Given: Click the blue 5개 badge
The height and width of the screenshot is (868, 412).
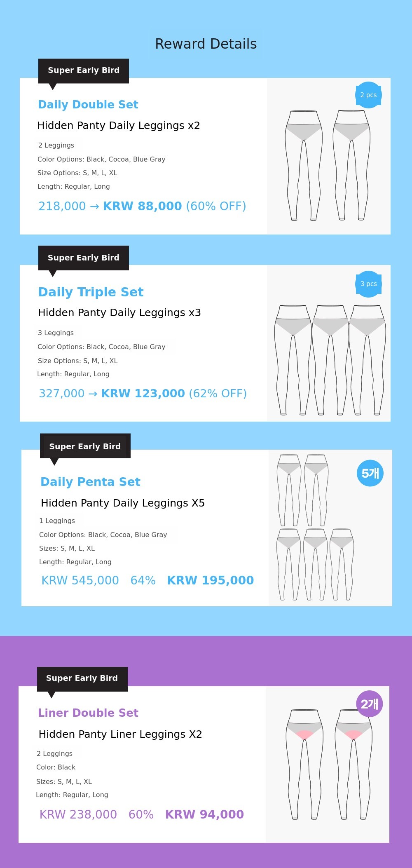Looking at the screenshot, I should click(370, 473).
